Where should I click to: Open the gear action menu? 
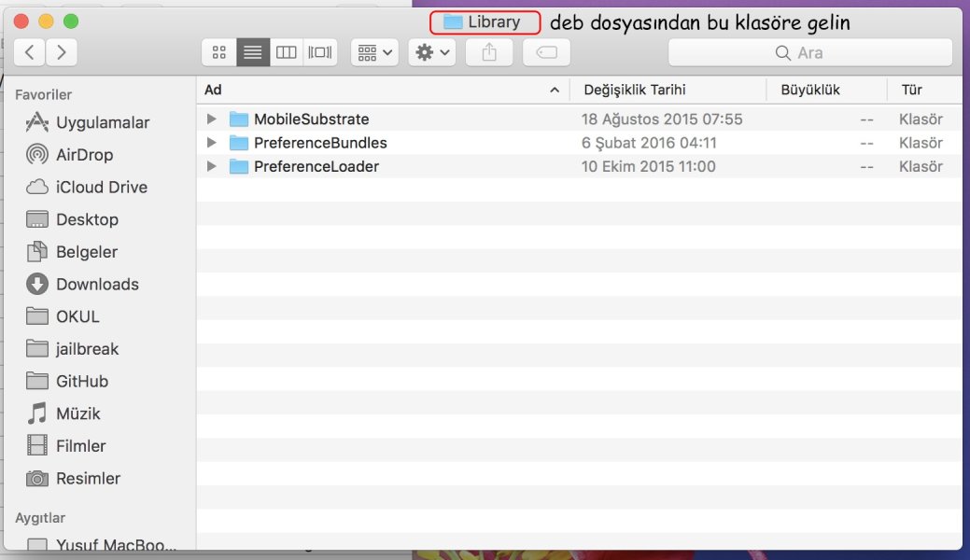[432, 52]
